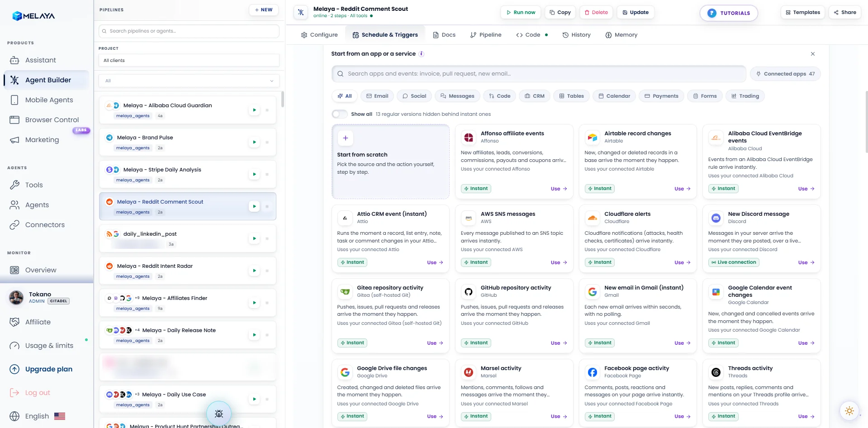Click the Delete button
The image size is (868, 428).
[x=596, y=13]
